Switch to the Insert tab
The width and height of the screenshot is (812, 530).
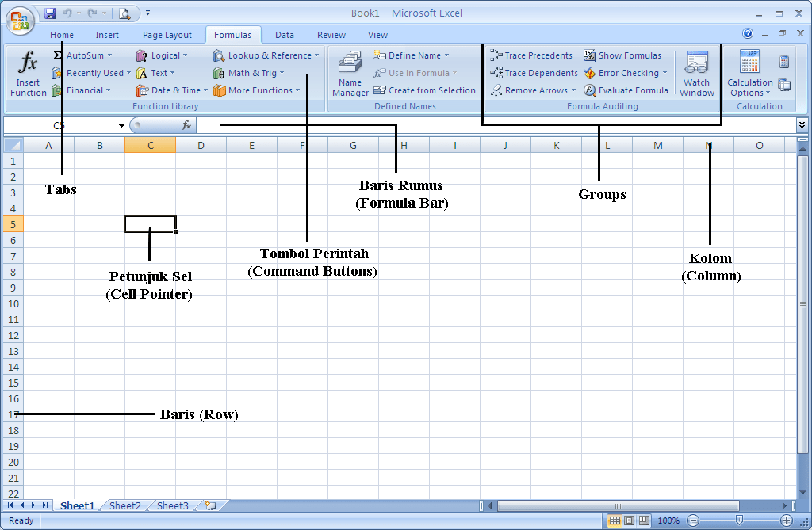(x=107, y=35)
